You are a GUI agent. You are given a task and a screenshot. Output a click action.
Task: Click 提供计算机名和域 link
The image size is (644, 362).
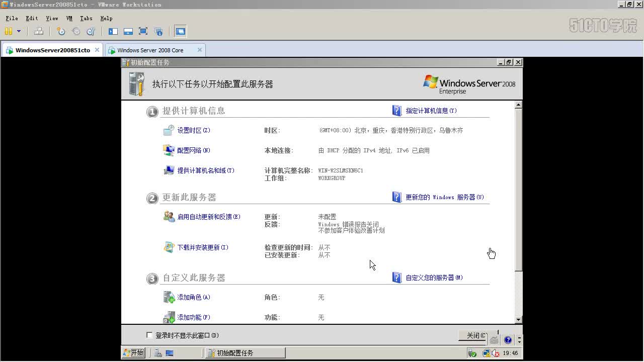tap(206, 170)
